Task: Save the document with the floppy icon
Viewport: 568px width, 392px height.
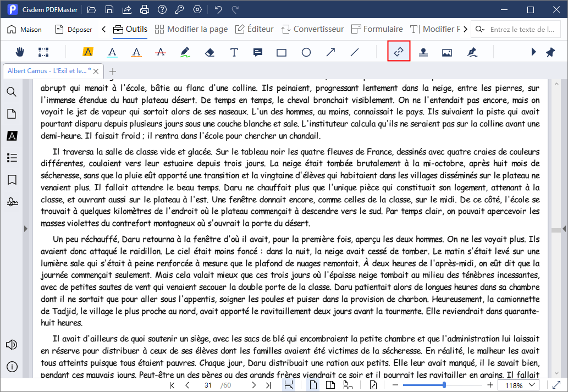Action: [109, 10]
